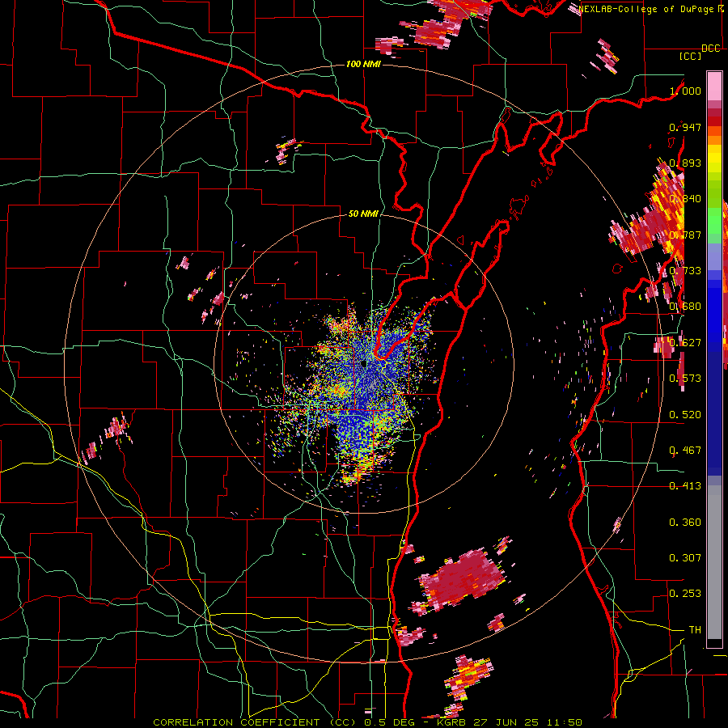Click the 0.253 scale value

[685, 594]
